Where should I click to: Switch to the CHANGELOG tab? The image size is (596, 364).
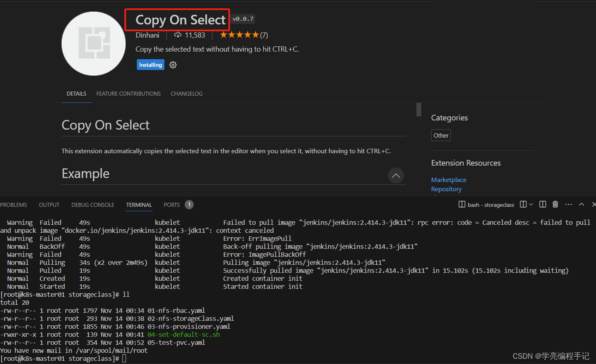(186, 94)
